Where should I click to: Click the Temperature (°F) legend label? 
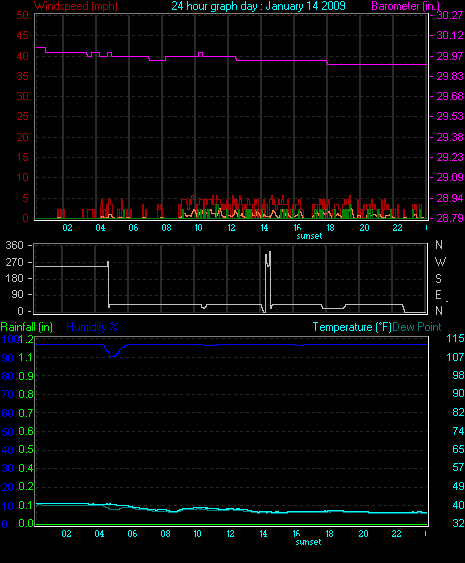click(352, 327)
